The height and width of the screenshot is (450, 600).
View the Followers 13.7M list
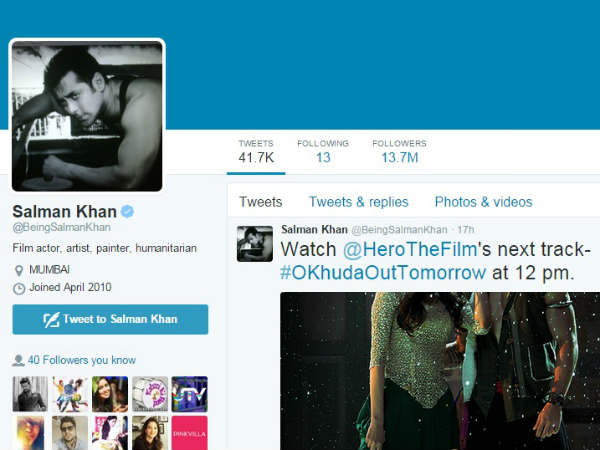coord(399,152)
